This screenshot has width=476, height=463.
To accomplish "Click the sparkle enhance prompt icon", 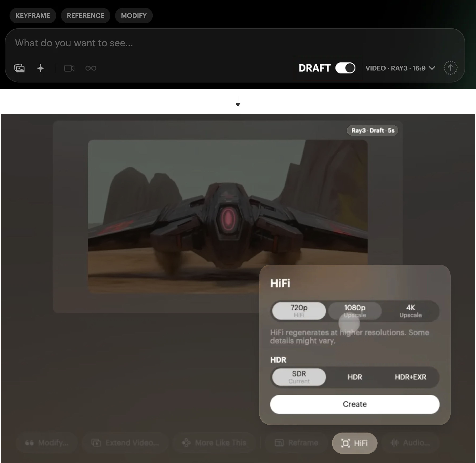I will [40, 68].
